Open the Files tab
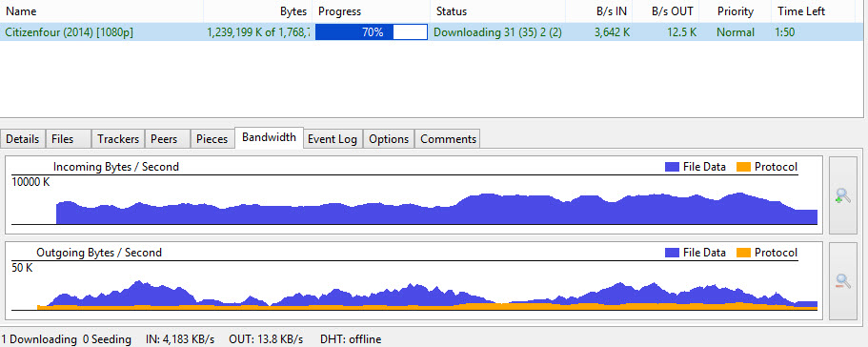Image resolution: width=868 pixels, height=347 pixels. [68, 139]
